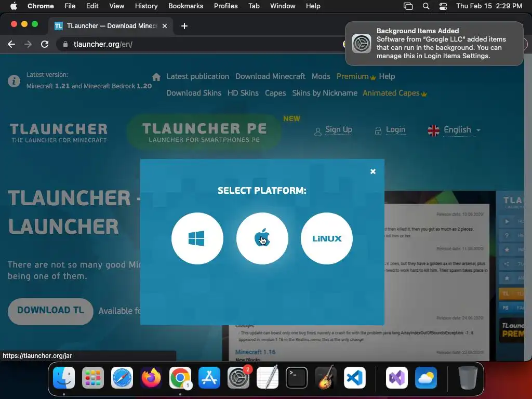The width and height of the screenshot is (532, 399).
Task: Open the Help menu in menu bar
Action: (x=313, y=6)
